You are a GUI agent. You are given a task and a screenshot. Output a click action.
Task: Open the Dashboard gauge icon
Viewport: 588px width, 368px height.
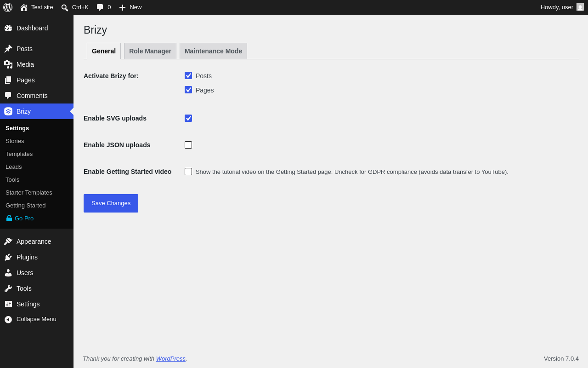click(8, 28)
